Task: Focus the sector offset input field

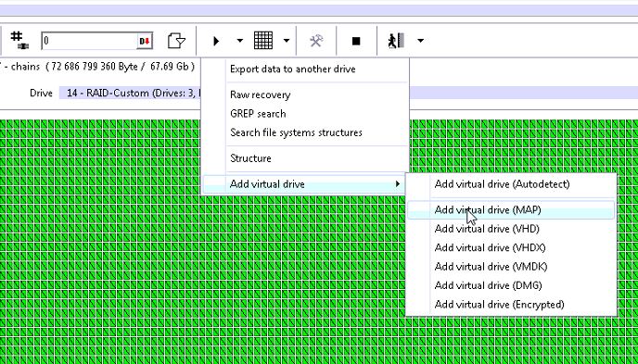Action: 90,41
